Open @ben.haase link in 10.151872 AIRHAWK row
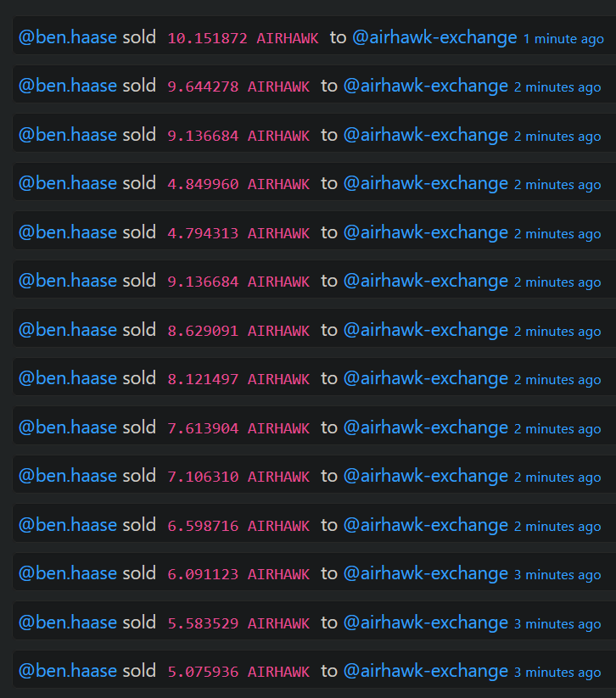Image resolution: width=616 pixels, height=698 pixels. click(x=68, y=37)
